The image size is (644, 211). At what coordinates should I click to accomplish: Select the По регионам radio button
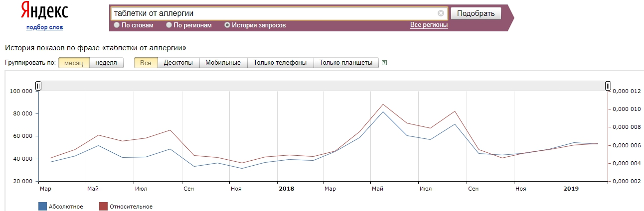pyautogui.click(x=169, y=25)
